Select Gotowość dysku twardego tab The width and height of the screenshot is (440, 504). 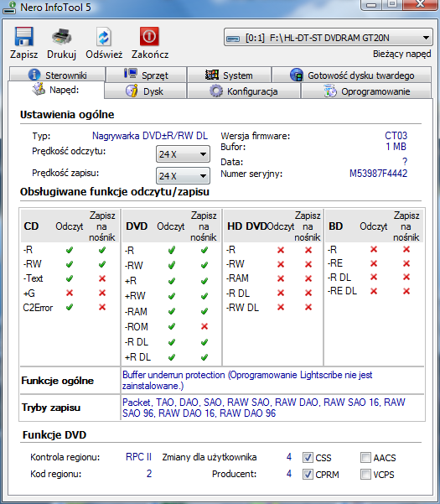pyautogui.click(x=352, y=75)
